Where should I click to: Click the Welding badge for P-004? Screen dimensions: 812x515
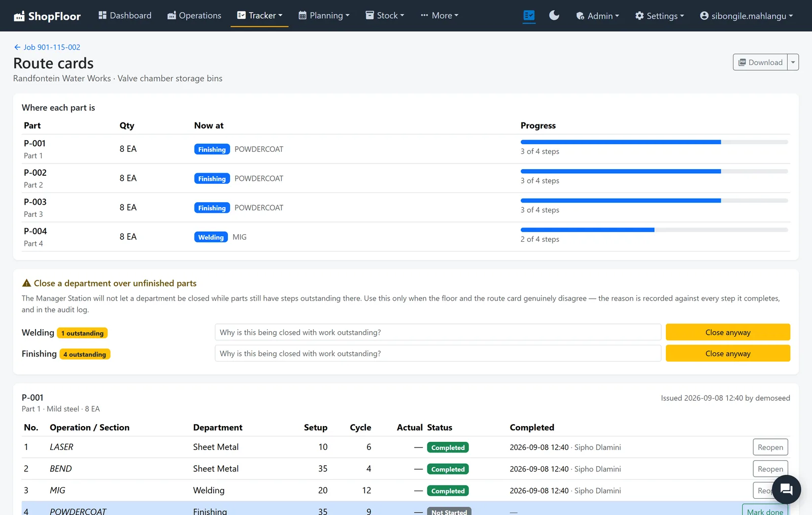[211, 237]
